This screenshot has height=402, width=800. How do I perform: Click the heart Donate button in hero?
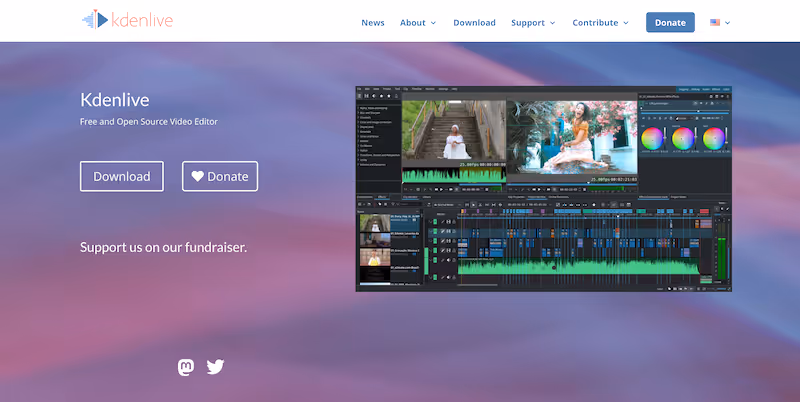click(220, 177)
